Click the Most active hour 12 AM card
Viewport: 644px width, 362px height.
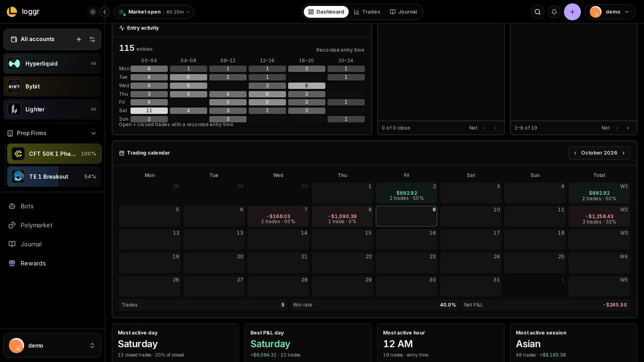441,343
